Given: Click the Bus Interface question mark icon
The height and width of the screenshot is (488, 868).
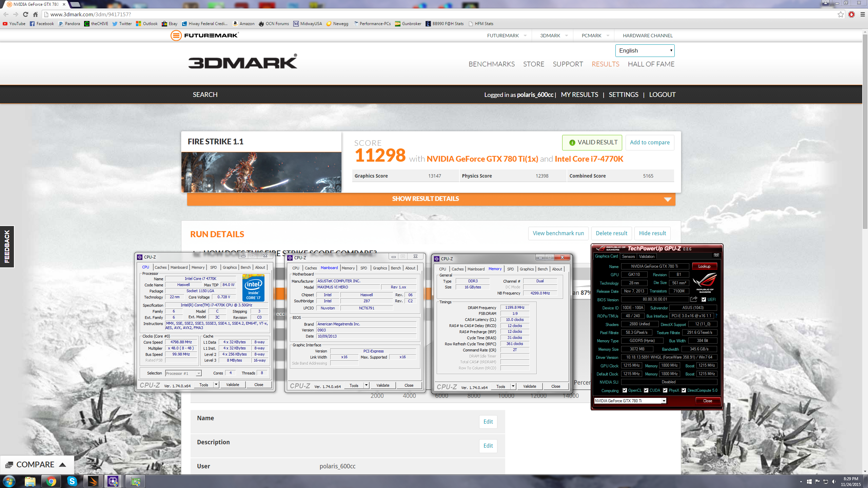Looking at the screenshot, I should point(716,316).
